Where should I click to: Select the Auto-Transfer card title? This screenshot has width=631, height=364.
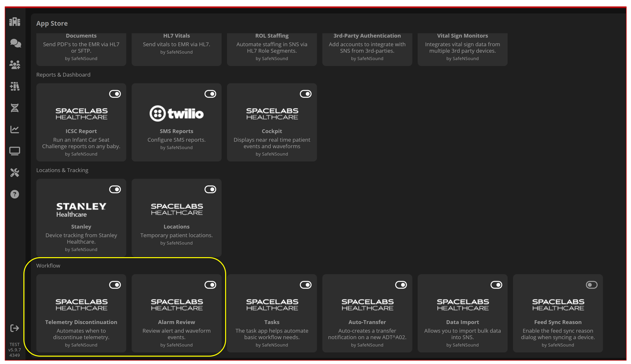(367, 322)
